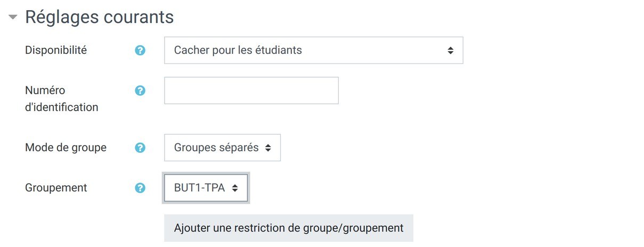Viewport: 644px width, 247px height.
Task: Click the Numéro d'identification text field
Action: [251, 90]
